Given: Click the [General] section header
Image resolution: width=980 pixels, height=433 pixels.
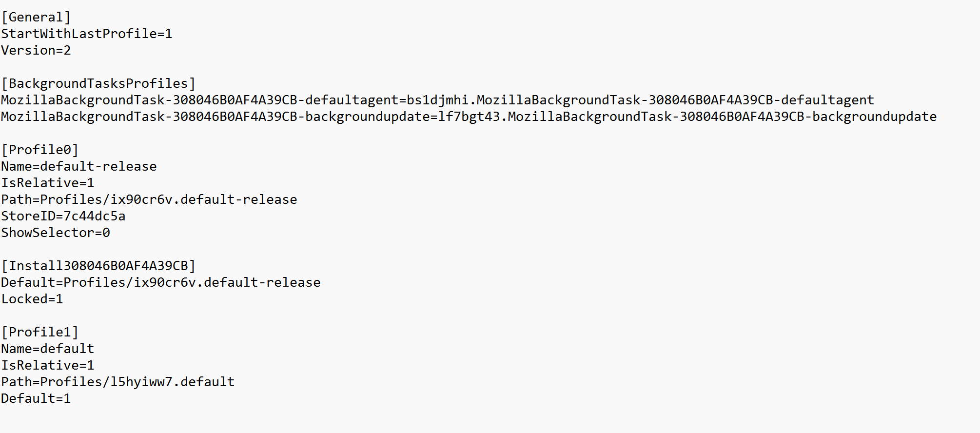Looking at the screenshot, I should [x=36, y=17].
